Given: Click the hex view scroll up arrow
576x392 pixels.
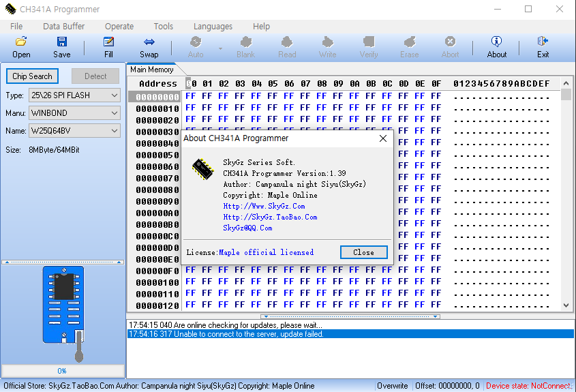Looking at the screenshot, I should [566, 83].
